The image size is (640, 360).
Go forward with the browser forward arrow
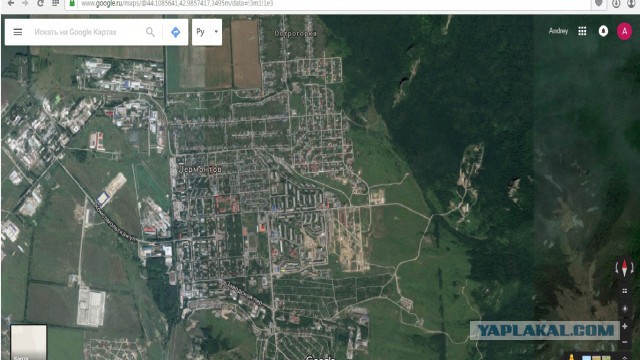click(25, 3)
